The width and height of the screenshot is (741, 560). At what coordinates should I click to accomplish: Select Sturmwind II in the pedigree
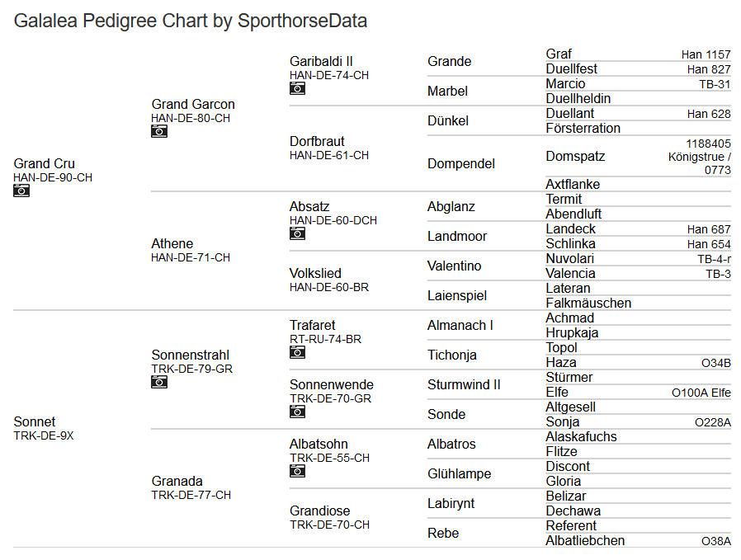pyautogui.click(x=464, y=385)
